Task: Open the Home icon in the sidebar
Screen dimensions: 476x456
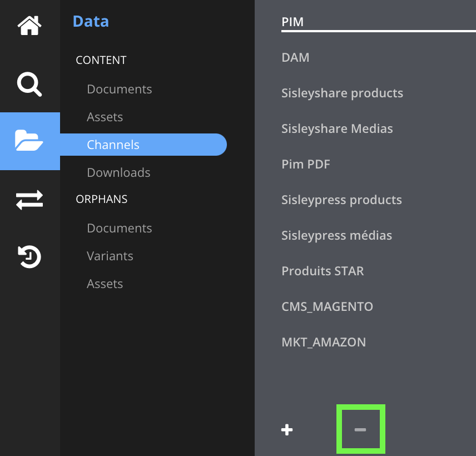Action: pos(29,26)
